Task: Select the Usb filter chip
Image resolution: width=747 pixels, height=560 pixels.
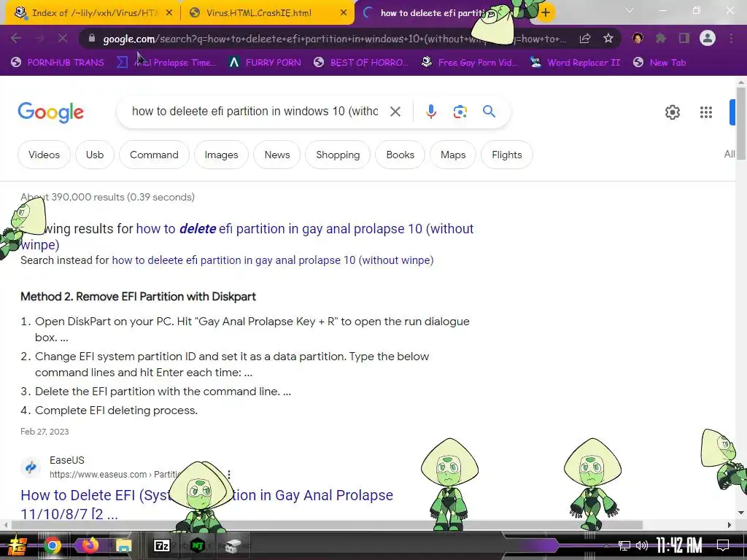Action: 95,155
